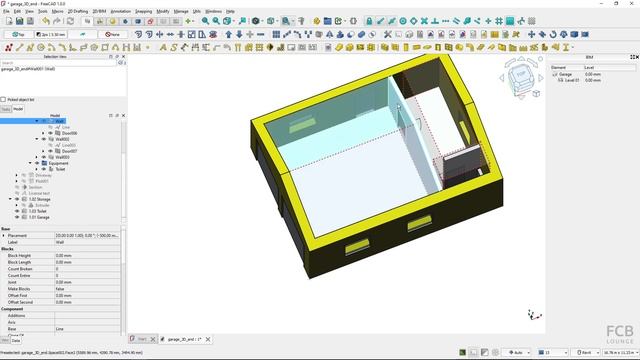Select the Draft Rectangle tool
Image resolution: width=640 pixels, height=360 pixels.
pos(105,48)
